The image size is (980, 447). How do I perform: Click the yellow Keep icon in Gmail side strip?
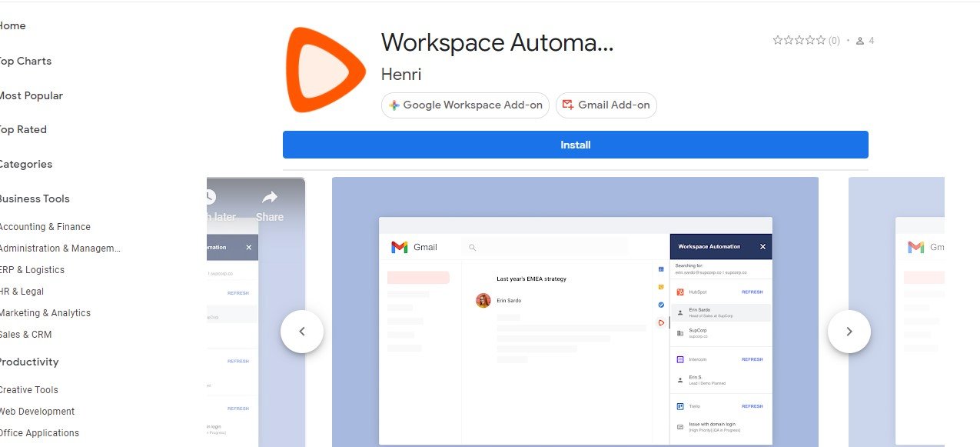pyautogui.click(x=661, y=287)
